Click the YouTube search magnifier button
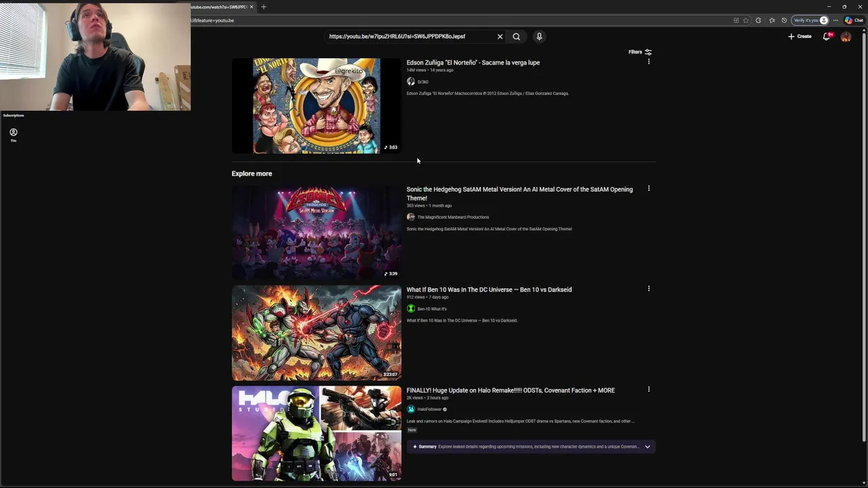The width and height of the screenshot is (868, 488). [x=516, y=37]
